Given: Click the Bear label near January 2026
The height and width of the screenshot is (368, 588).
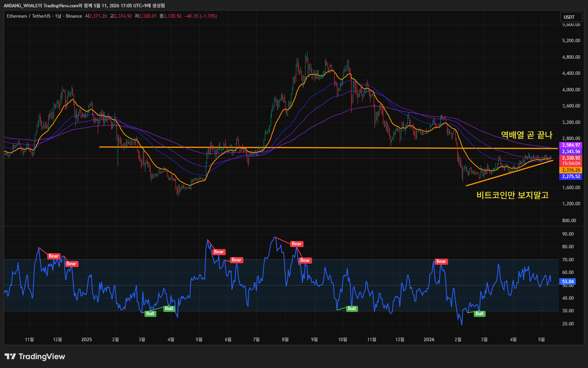Looking at the screenshot, I should pos(441,261).
